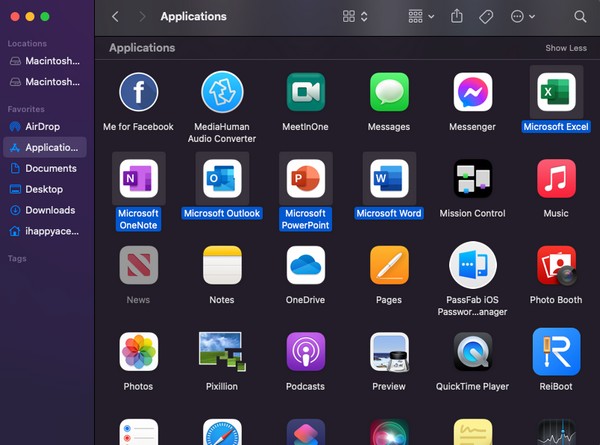
Task: Click the Microsoft Word icon
Action: pyautogui.click(x=389, y=178)
